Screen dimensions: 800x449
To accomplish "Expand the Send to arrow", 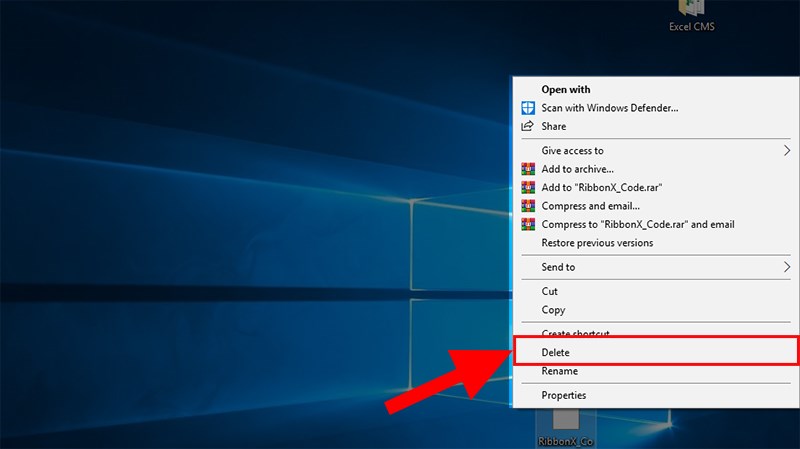I will [x=787, y=267].
